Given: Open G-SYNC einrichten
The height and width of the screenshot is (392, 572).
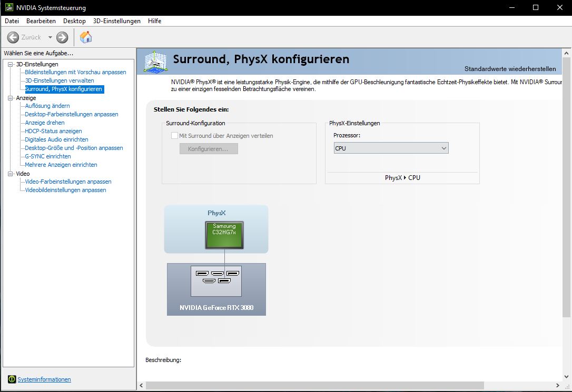Looking at the screenshot, I should 48,156.
